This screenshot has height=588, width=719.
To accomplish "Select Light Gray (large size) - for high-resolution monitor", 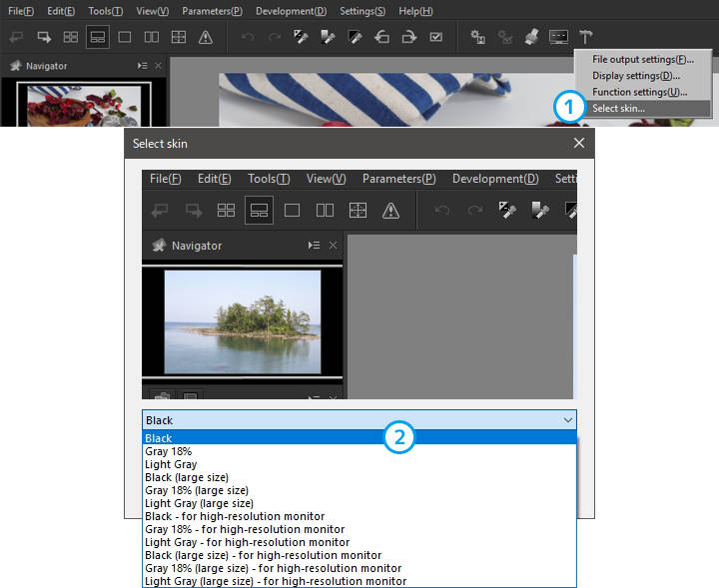I will (359, 581).
